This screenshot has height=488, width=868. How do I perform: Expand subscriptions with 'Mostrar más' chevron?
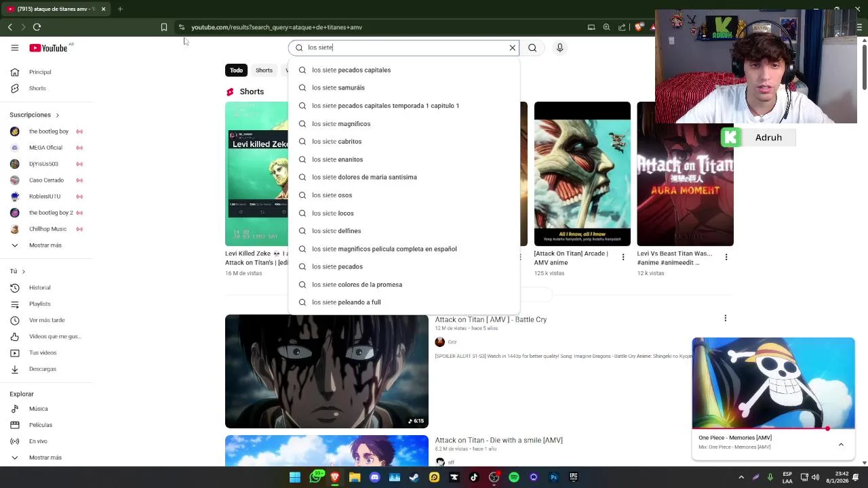(14, 245)
